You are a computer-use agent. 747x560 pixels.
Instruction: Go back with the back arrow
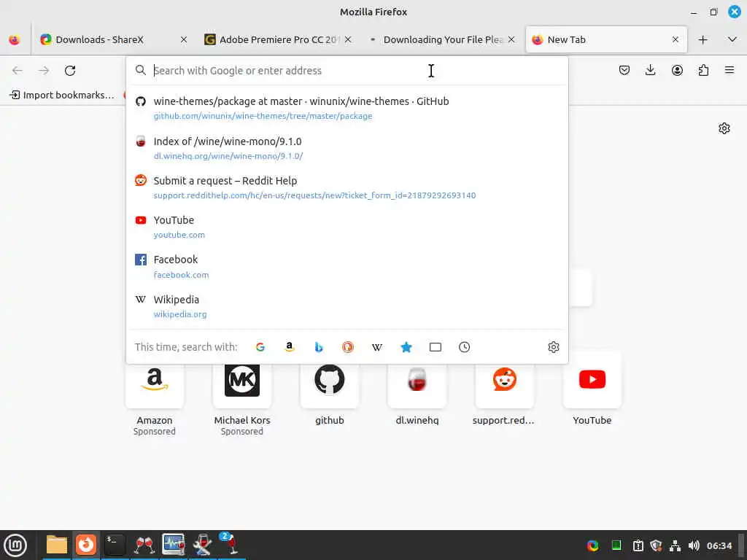(x=18, y=71)
